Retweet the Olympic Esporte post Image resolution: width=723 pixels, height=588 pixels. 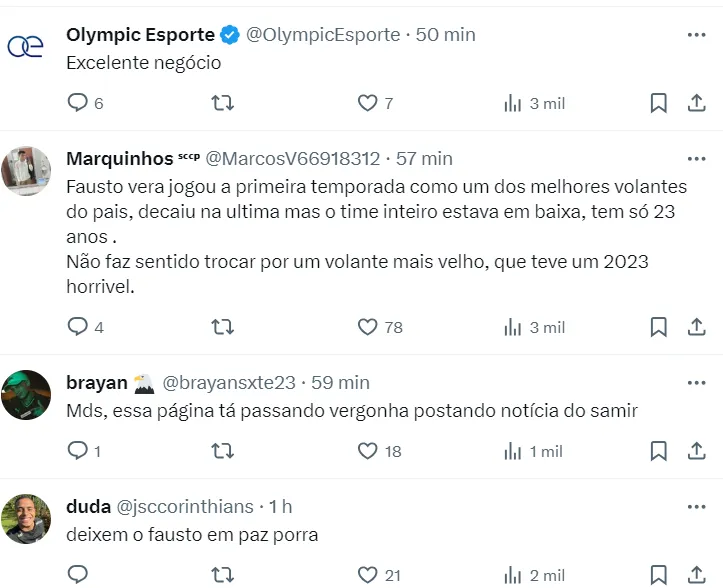click(x=224, y=103)
